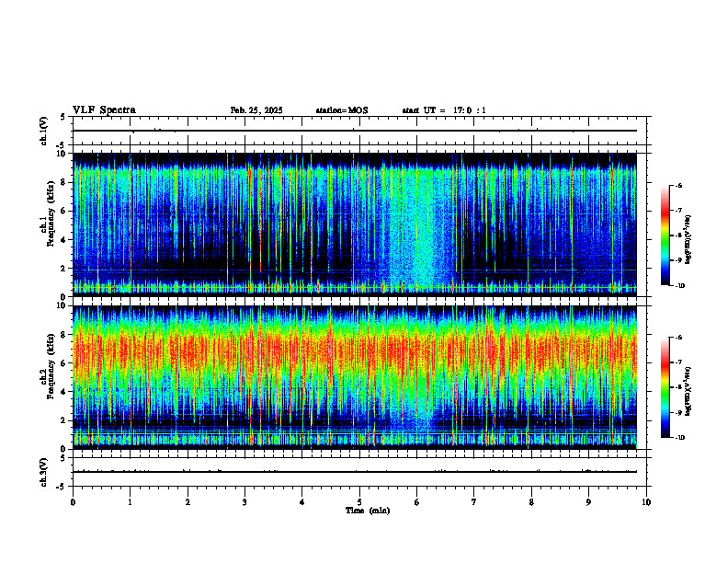This screenshot has height=563, width=728.
Task: Click the "-10" label on ch.2 color bar
Action: [x=679, y=438]
